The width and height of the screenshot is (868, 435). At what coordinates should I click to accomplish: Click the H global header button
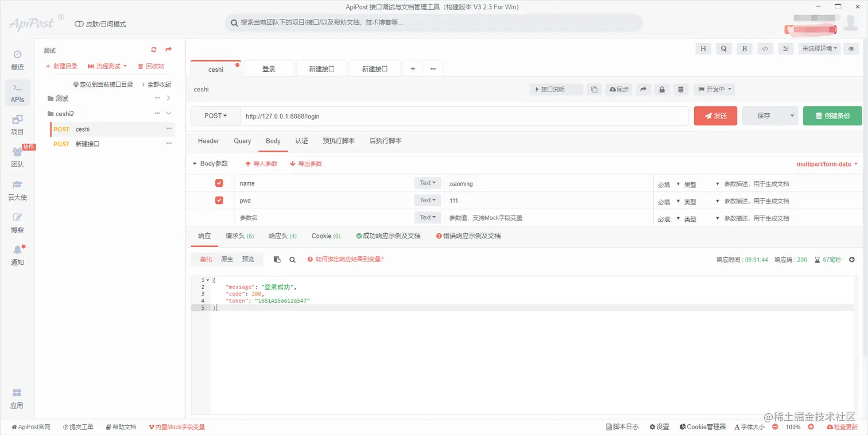point(703,49)
